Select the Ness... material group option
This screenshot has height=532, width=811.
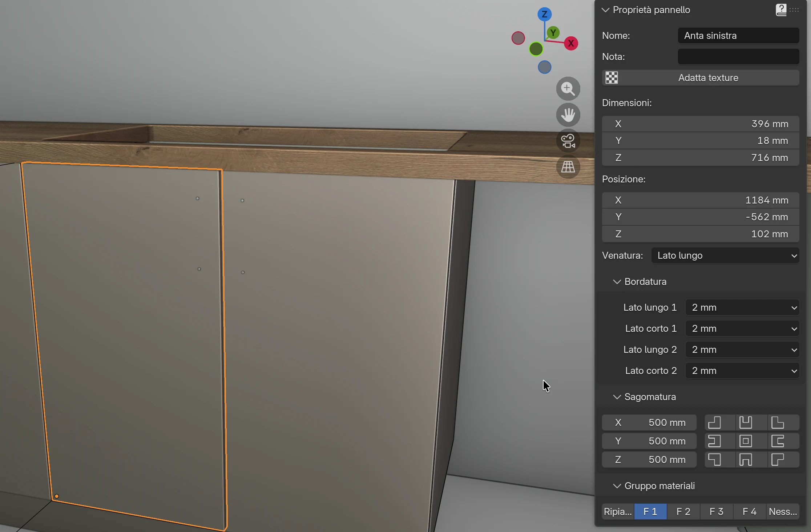tap(783, 511)
